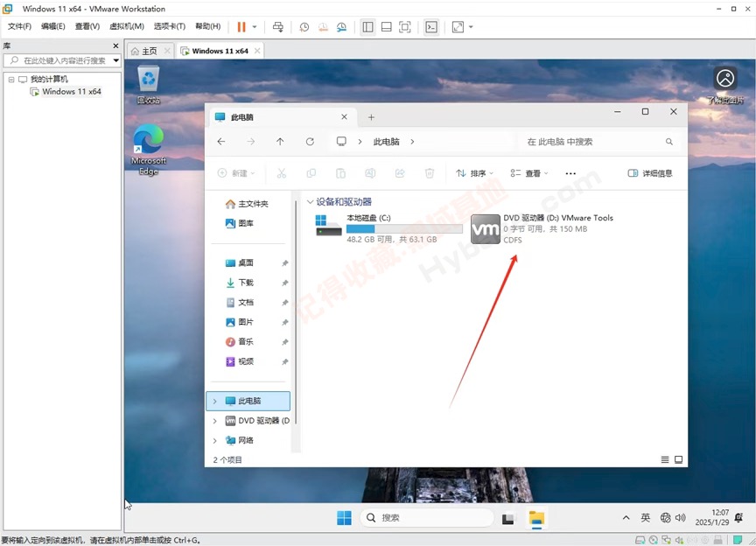This screenshot has height=546, width=756.
Task: Click the send Ctrl+Alt+Del toolbar icon
Action: [x=277, y=27]
